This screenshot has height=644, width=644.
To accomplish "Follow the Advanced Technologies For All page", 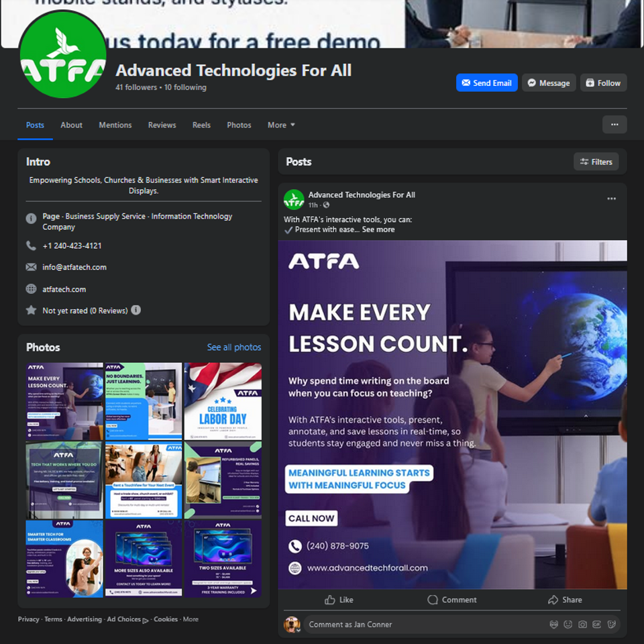I will [603, 83].
